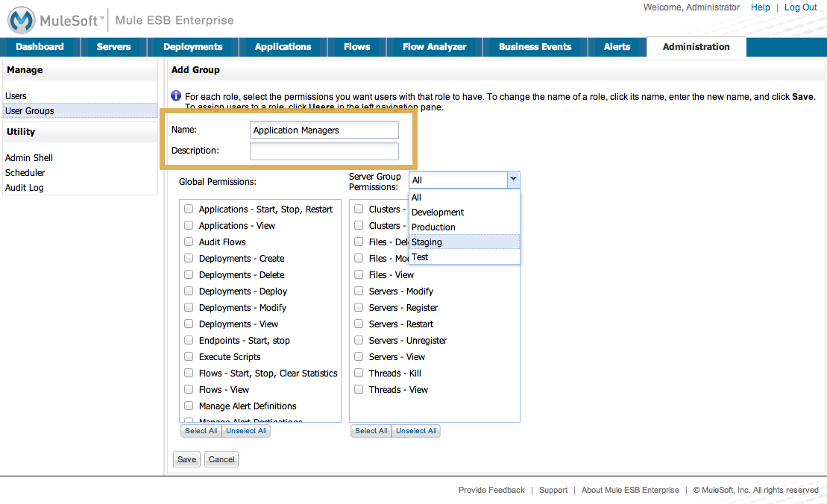The image size is (827, 504).
Task: Enable Applications - Start, Stop, Restart checkbox
Action: [189, 210]
